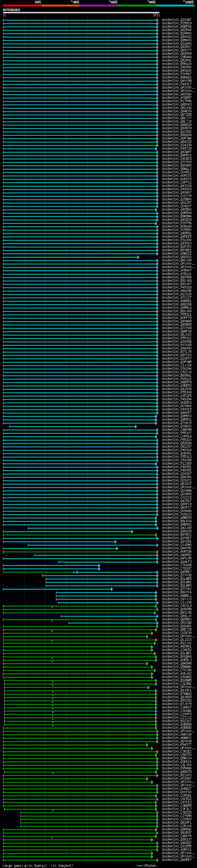Click the UniRef100_O81337 label
197x868 pixels.
pyautogui.click(x=177, y=446)
